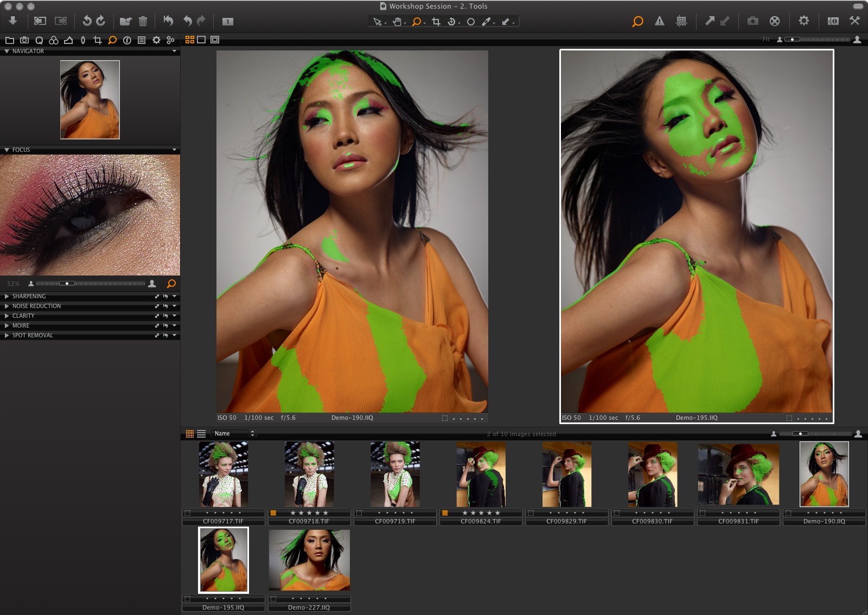Select the rotation/straighten tool in cursor toolbar
The height and width of the screenshot is (615, 868).
coord(452,22)
